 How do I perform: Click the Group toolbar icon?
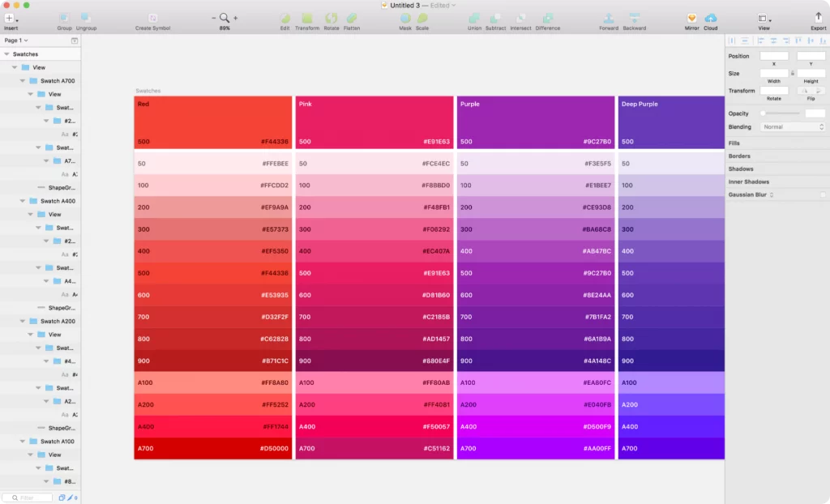(x=64, y=18)
